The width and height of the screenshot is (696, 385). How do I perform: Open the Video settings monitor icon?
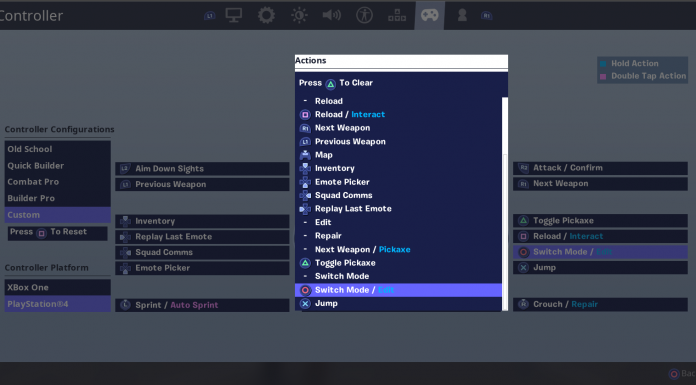coord(233,15)
